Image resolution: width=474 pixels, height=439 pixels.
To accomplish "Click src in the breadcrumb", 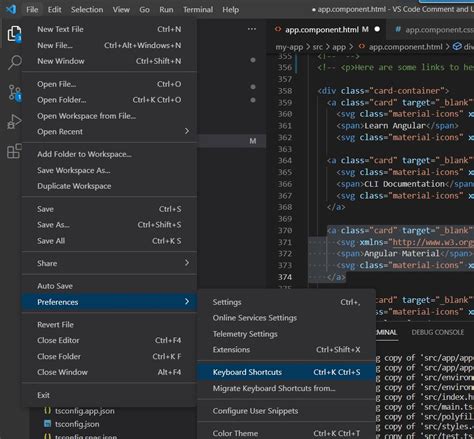I will pos(318,47).
